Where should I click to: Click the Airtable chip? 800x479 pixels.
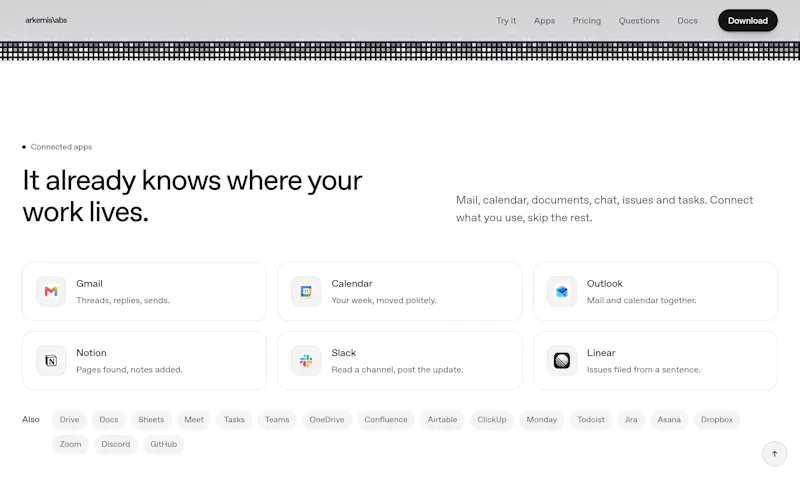[x=442, y=419]
